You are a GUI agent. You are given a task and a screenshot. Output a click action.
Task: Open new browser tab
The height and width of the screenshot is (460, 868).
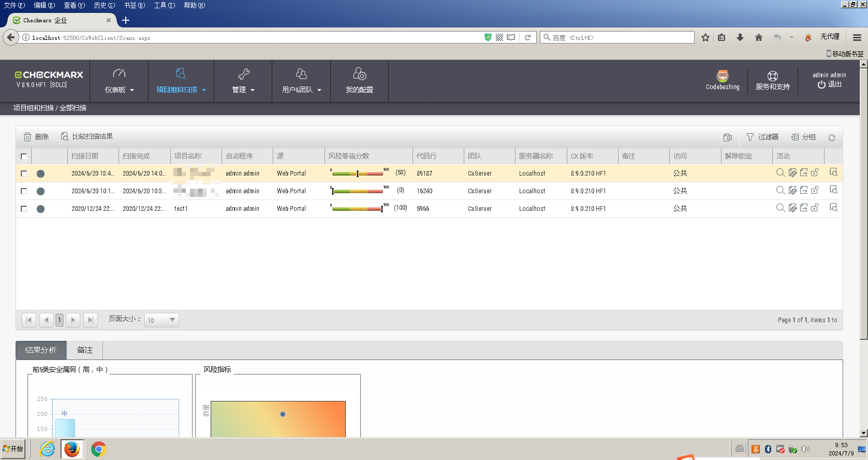126,20
